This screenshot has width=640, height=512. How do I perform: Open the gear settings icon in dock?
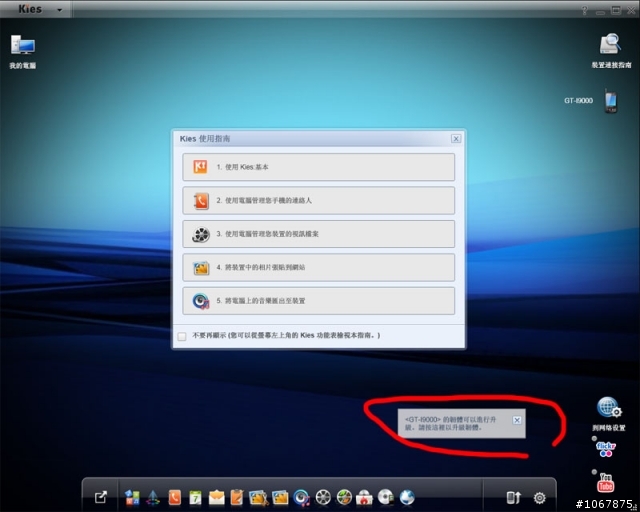click(x=540, y=498)
